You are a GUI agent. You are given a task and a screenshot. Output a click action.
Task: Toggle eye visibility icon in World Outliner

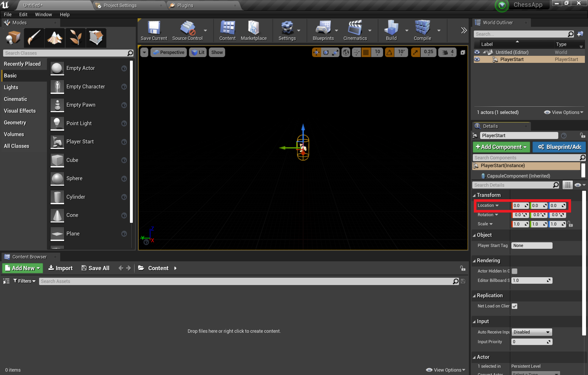[x=477, y=59]
